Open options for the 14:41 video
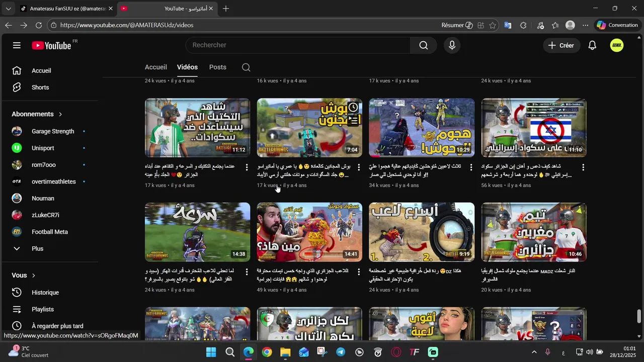 point(359,272)
